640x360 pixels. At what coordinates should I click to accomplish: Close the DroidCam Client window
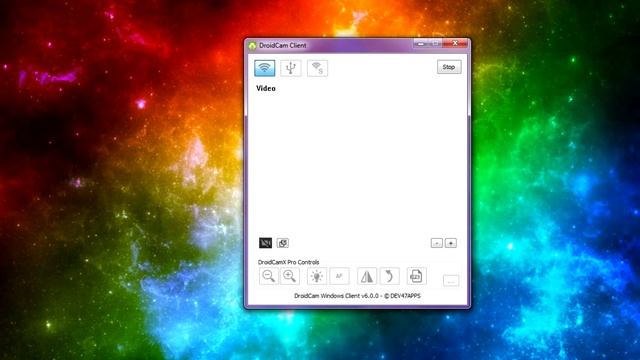coord(456,43)
